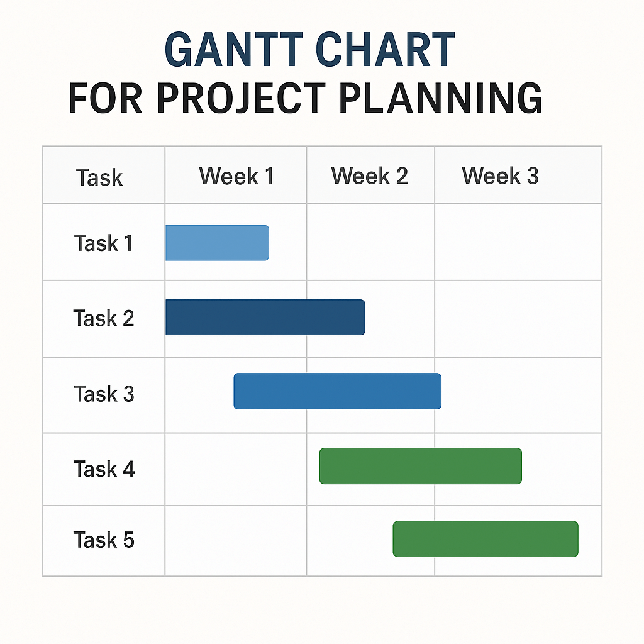Click the Task column header

tap(99, 177)
